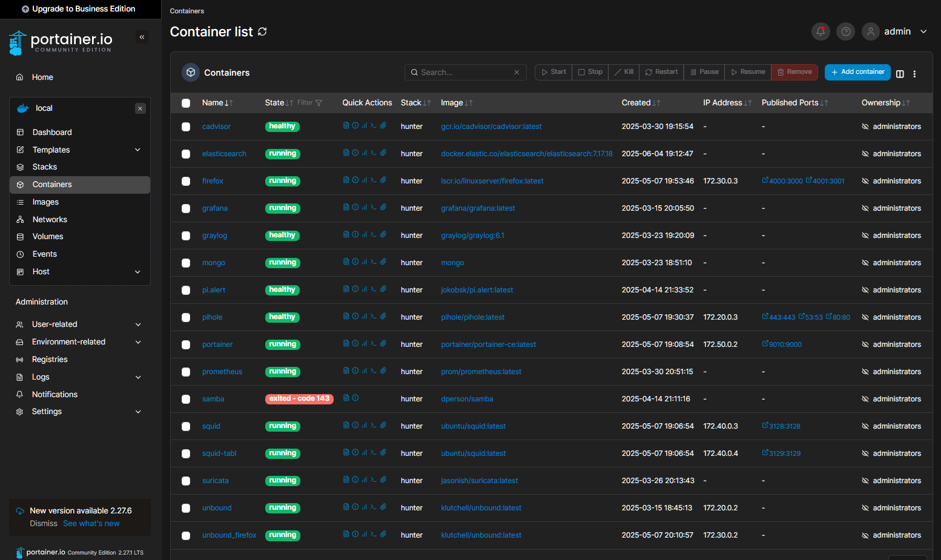This screenshot has width=941, height=560.
Task: Open Images in sidebar
Action: click(80, 202)
